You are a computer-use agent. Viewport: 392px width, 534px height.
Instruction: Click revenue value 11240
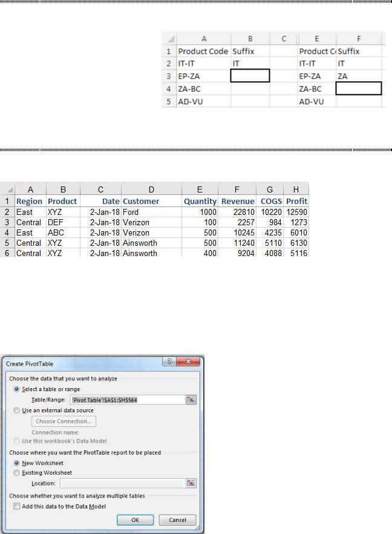click(237, 243)
